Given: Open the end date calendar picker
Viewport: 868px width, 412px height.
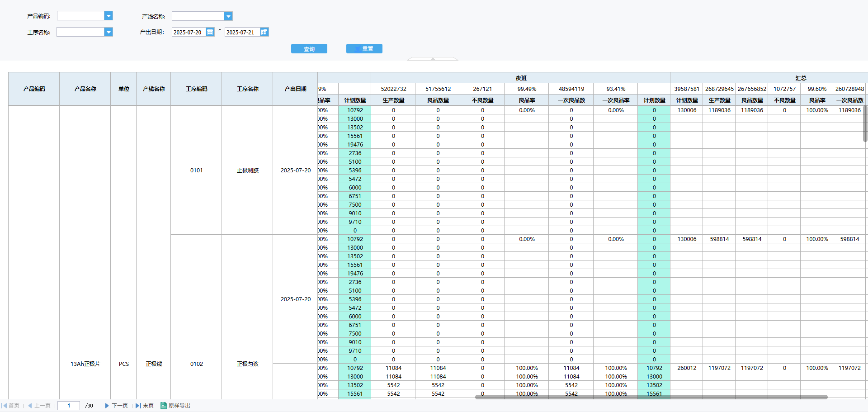Looking at the screenshot, I should tap(264, 32).
